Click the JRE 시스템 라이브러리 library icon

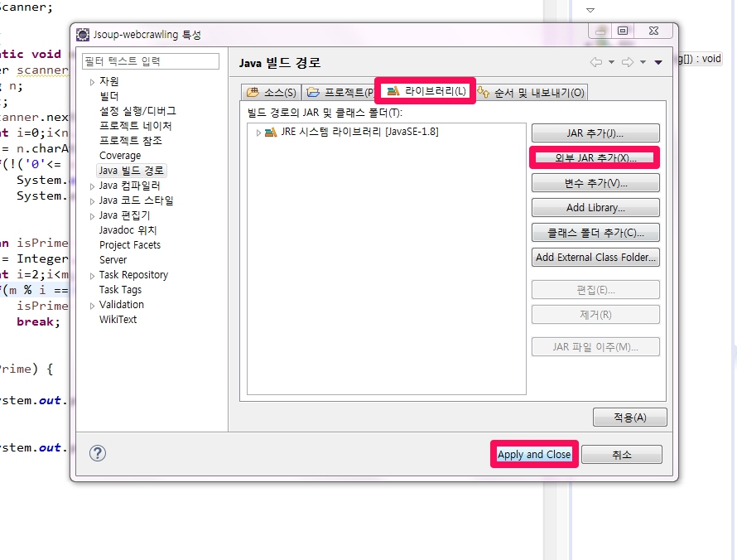(x=271, y=132)
